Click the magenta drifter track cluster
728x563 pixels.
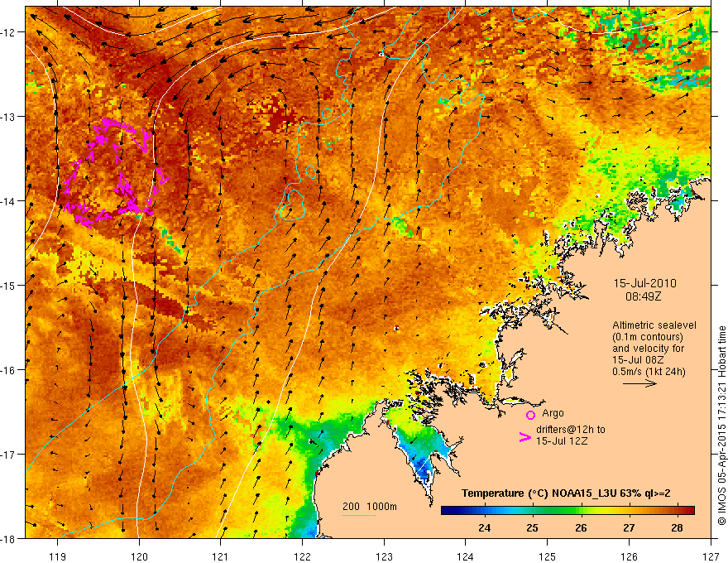click(x=115, y=173)
